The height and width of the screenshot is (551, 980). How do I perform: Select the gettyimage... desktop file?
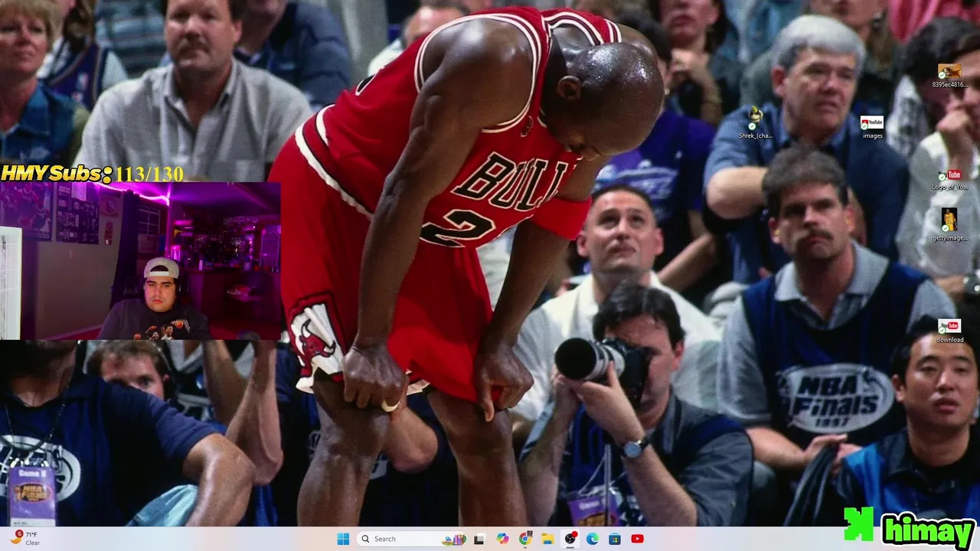(949, 225)
